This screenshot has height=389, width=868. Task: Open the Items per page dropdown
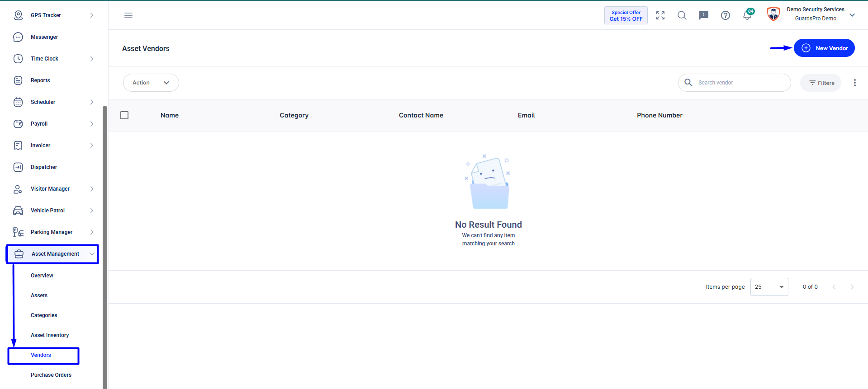(x=769, y=287)
